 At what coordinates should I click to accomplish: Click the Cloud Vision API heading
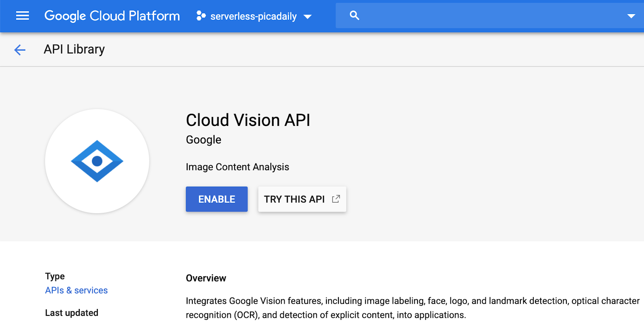(x=248, y=120)
